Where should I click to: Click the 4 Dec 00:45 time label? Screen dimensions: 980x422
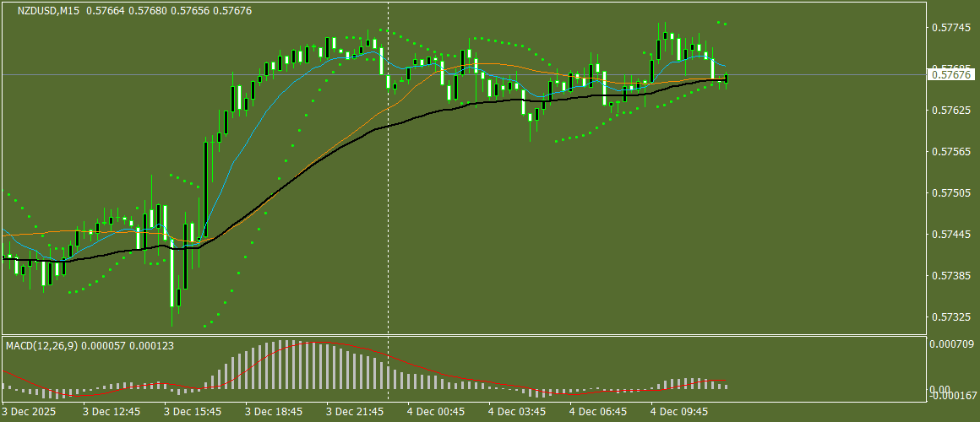pos(436,412)
